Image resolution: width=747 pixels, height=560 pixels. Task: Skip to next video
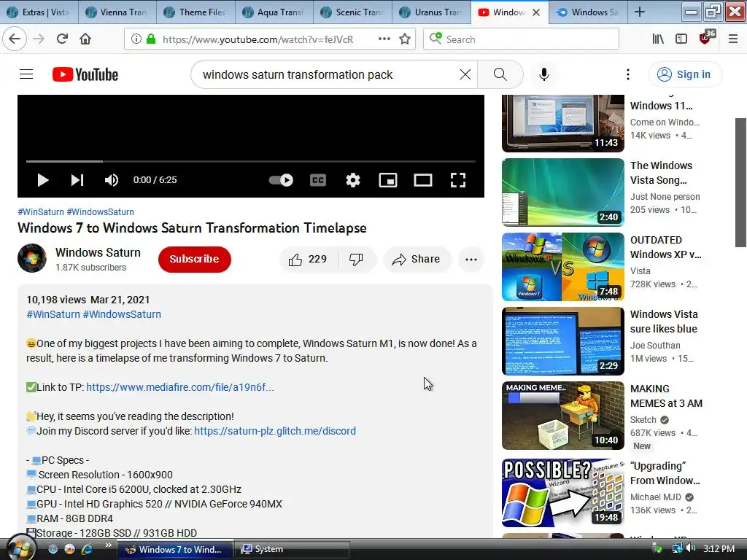point(77,180)
